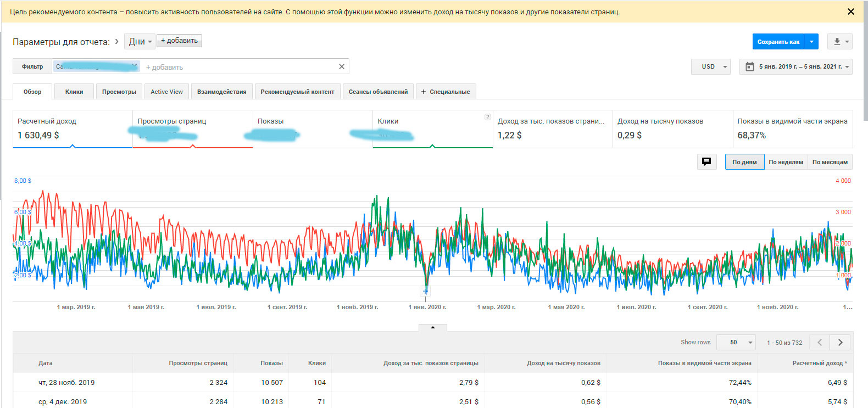
Task: Open the Active View tab
Action: (x=166, y=92)
